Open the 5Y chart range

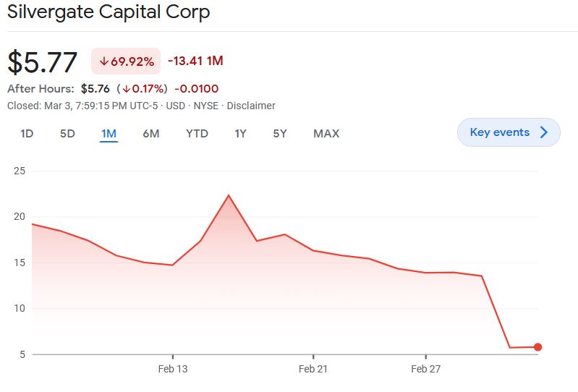(280, 133)
